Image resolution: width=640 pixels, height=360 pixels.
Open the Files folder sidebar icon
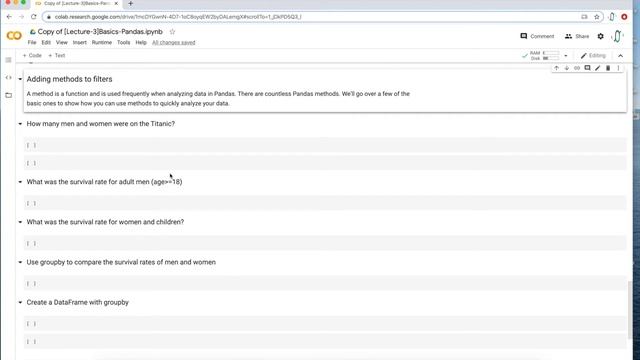point(8,95)
